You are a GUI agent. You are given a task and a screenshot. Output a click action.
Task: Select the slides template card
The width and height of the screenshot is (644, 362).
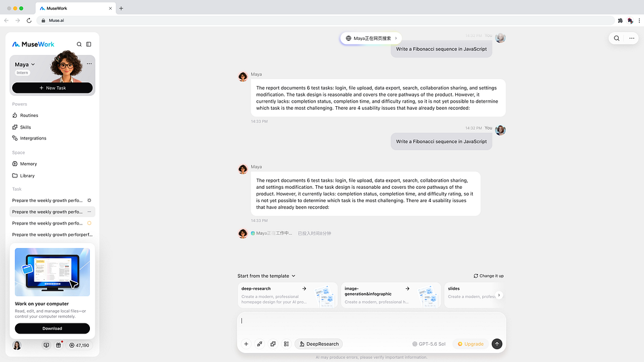coord(474,295)
